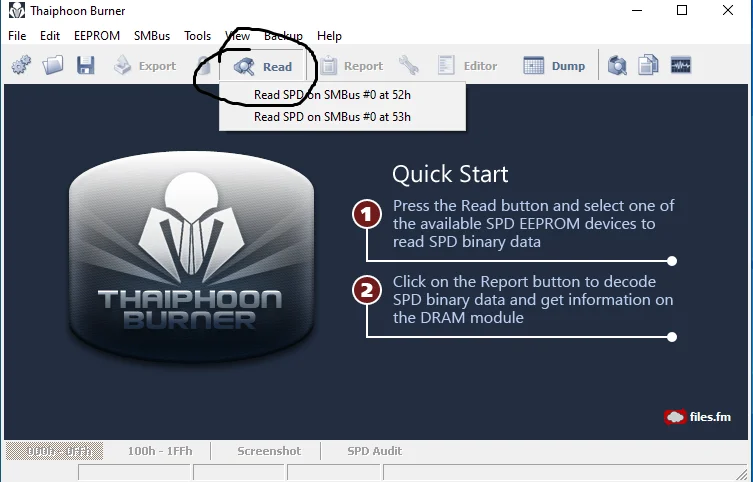This screenshot has width=753, height=482.
Task: Open settings via the gears toolbar icon
Action: (21, 65)
